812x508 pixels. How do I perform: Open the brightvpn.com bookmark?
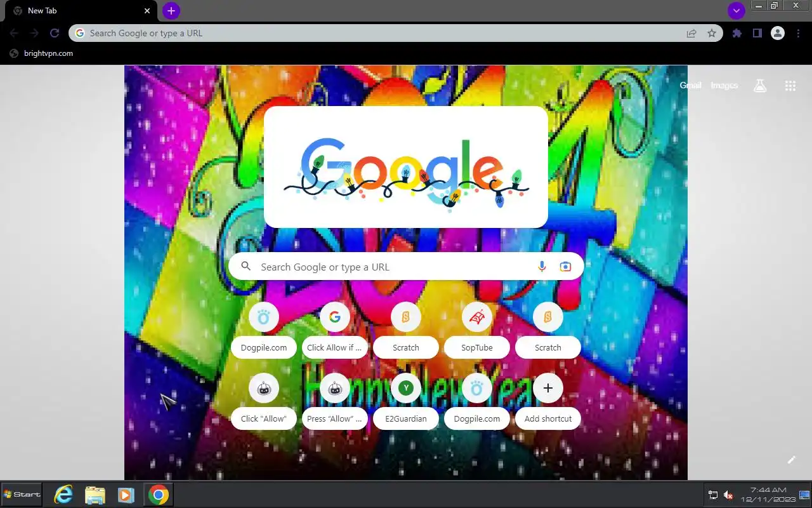(42, 53)
